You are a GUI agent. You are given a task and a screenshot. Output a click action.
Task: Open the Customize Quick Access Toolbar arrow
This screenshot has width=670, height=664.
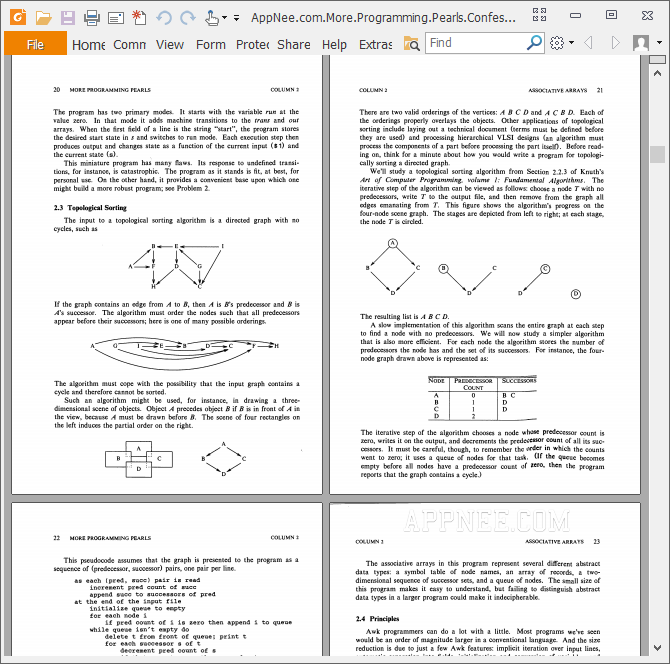coord(236,18)
